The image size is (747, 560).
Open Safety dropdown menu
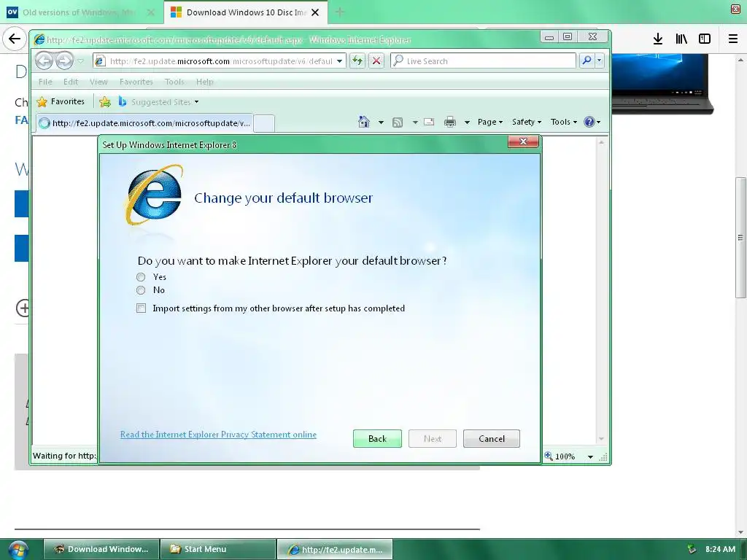coord(527,122)
